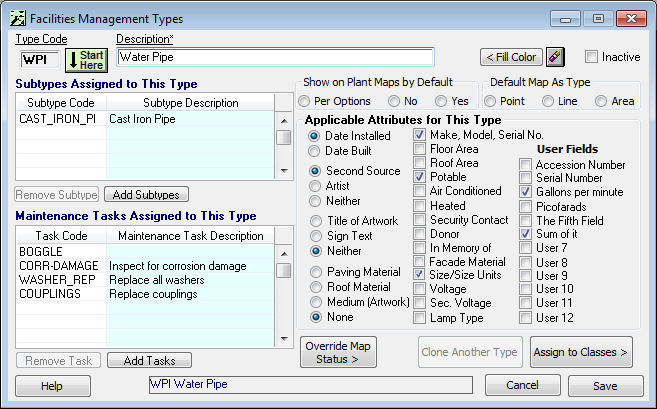Select Yes for Show on Plant Maps

[x=441, y=101]
